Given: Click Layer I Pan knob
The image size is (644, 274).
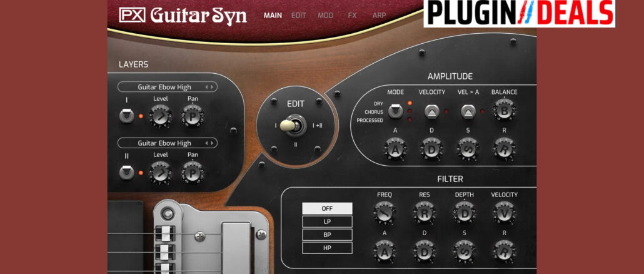Looking at the screenshot, I should [x=192, y=116].
